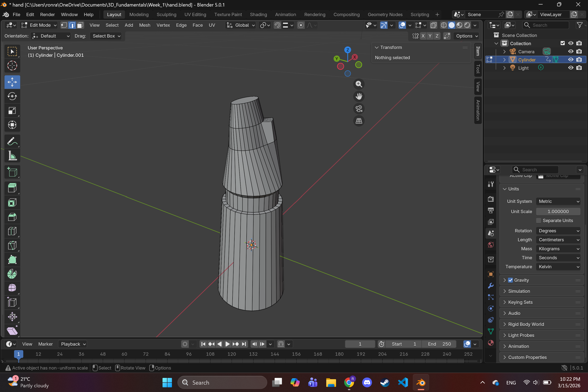Open the Modifiers wrench properties tab
Image resolution: width=588 pixels, height=392 pixels.
coord(491,285)
